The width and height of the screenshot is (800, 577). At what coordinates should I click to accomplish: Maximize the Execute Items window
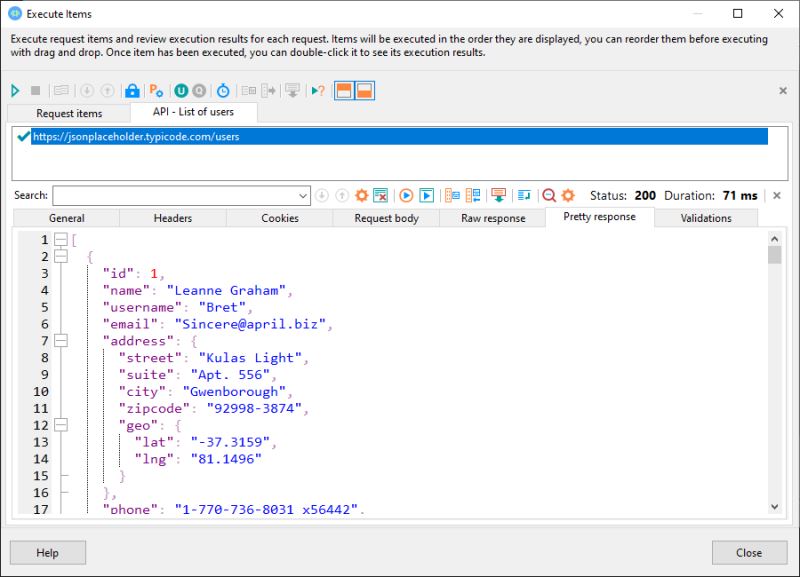pyautogui.click(x=738, y=14)
